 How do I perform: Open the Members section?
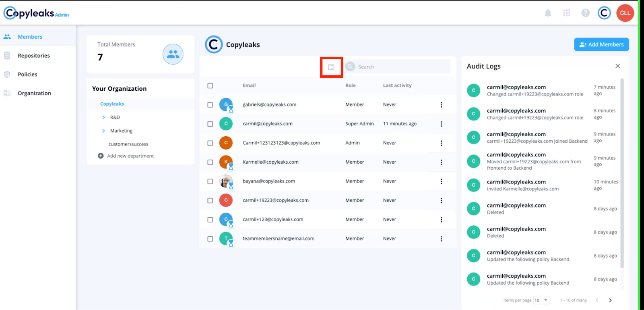(38, 37)
